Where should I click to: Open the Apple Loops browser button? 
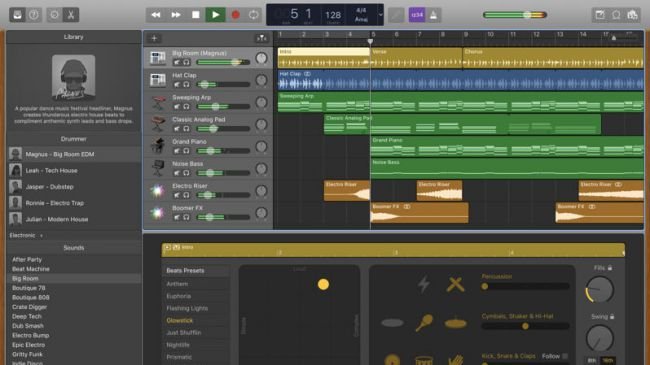616,15
